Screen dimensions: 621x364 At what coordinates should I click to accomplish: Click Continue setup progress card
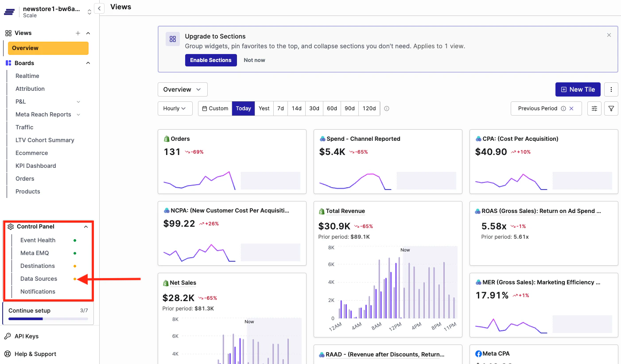pos(48,314)
